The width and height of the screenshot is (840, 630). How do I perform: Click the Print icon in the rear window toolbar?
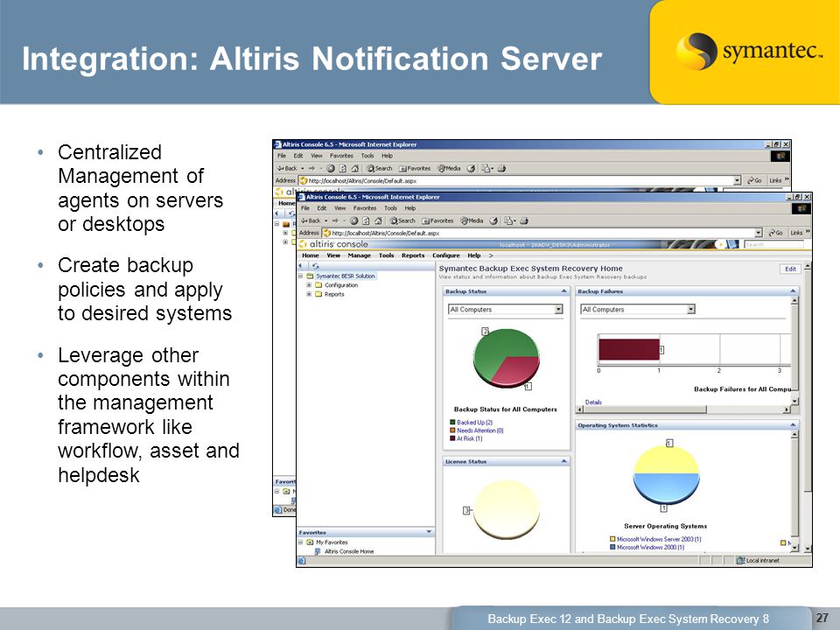[501, 168]
